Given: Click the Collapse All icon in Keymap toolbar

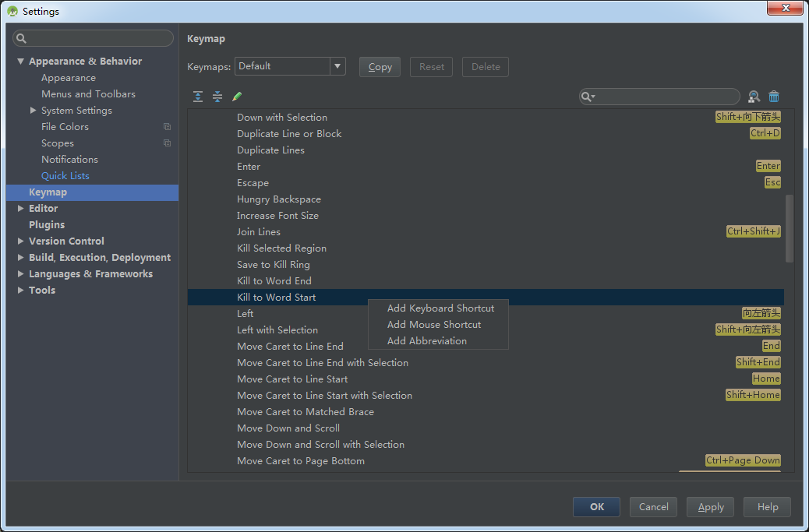Looking at the screenshot, I should pyautogui.click(x=217, y=97).
